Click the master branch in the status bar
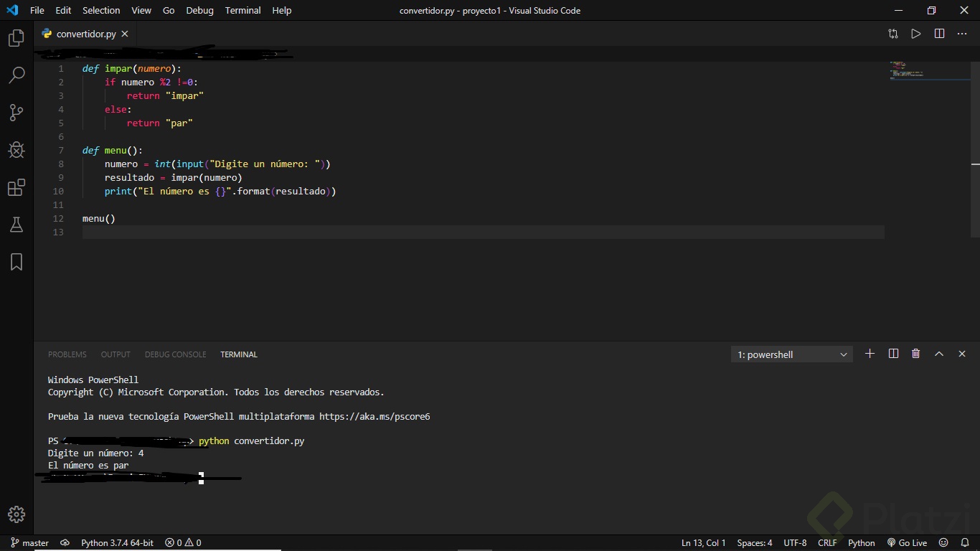Viewport: 980px width, 551px height. coord(29,543)
